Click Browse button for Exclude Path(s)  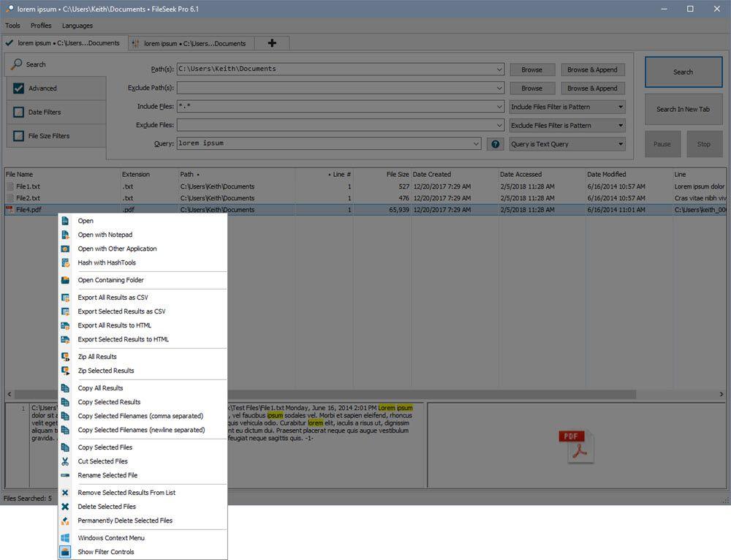coord(532,88)
